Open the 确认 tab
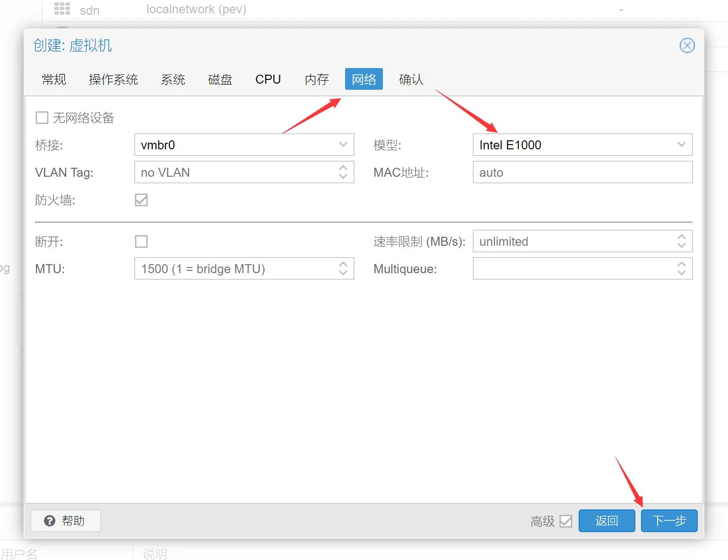Screen dimensions: 728x560 [411, 79]
